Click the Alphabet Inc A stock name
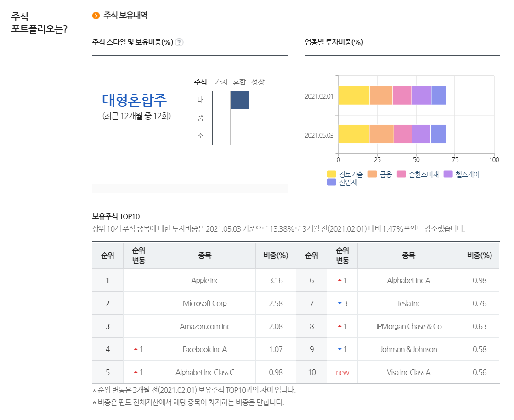Image resolution: width=514 pixels, height=420 pixels. 409,280
